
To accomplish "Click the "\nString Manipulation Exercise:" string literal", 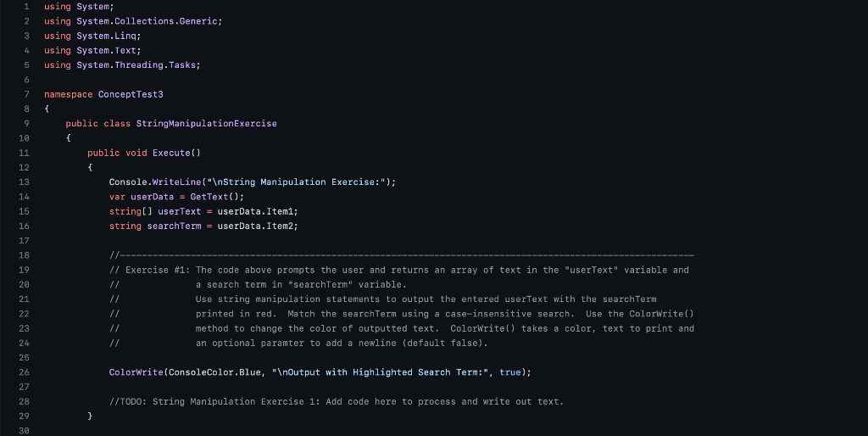I will 298,182.
